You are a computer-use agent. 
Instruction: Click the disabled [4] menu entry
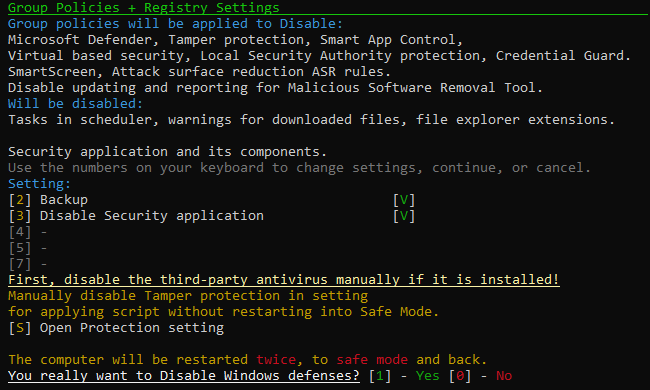point(27,232)
